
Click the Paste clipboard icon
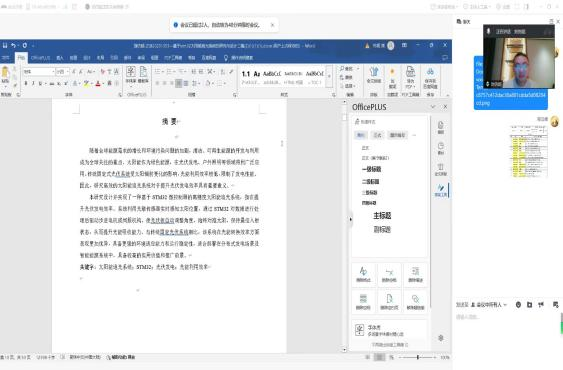click(5, 76)
